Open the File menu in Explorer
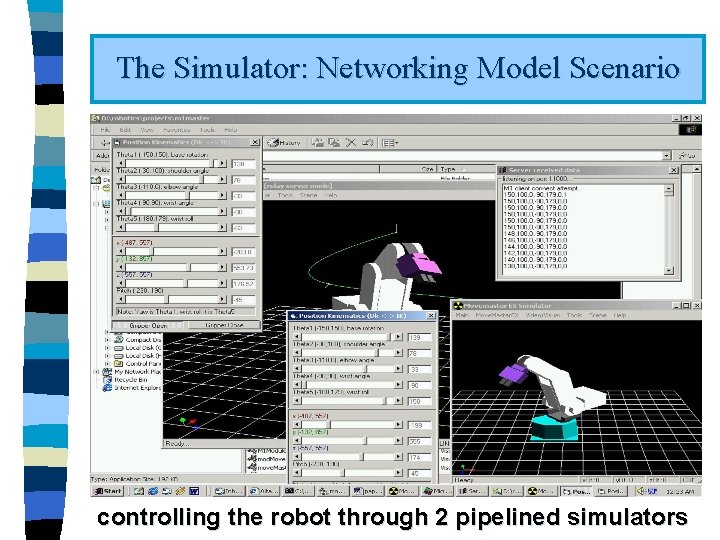 [105, 130]
